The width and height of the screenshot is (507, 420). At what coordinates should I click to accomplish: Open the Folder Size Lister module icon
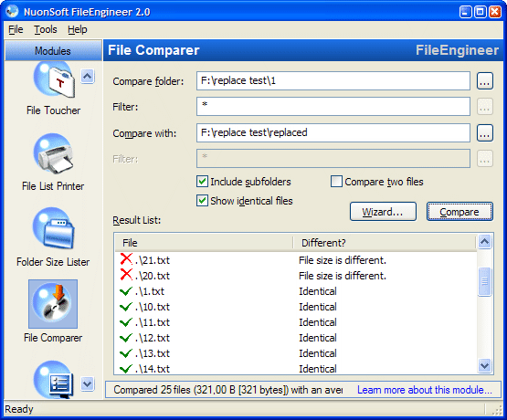(53, 228)
